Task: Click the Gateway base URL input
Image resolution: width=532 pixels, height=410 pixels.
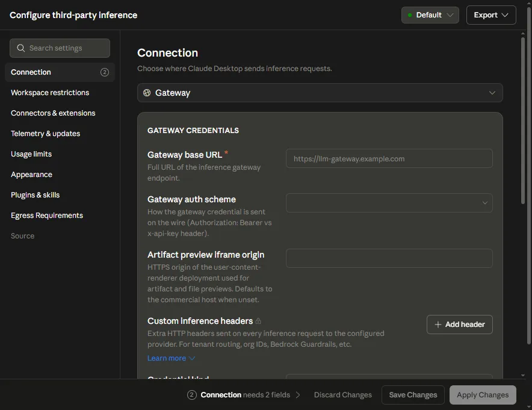Action: (389, 158)
